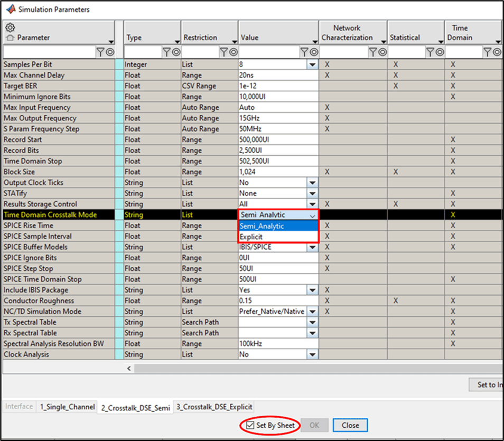The width and height of the screenshot is (504, 441).
Task: Click the filter funnel icon under Value column
Action: point(304,52)
